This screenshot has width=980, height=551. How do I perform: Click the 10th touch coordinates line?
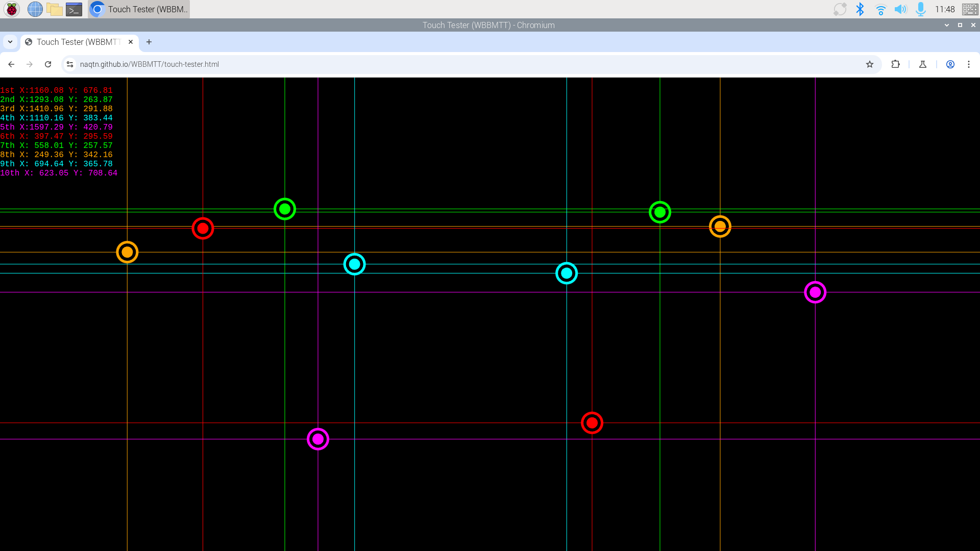59,173
